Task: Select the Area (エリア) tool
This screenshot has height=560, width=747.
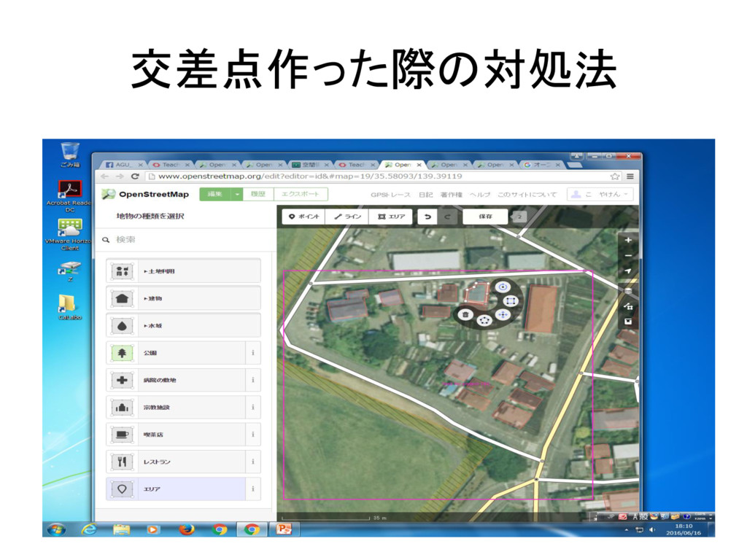Action: click(x=391, y=216)
